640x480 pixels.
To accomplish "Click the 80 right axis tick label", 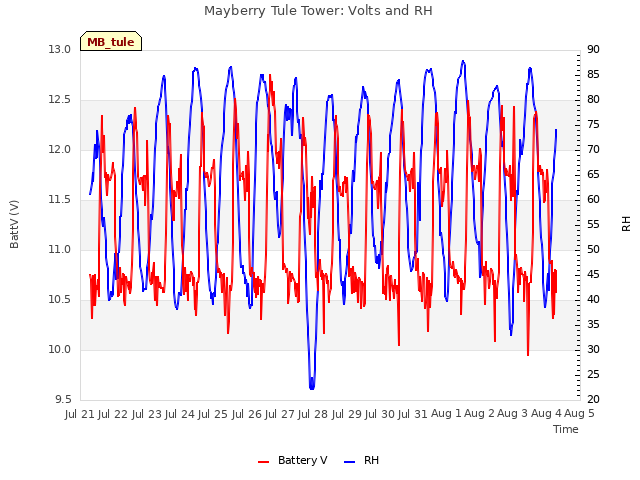I will (593, 100).
